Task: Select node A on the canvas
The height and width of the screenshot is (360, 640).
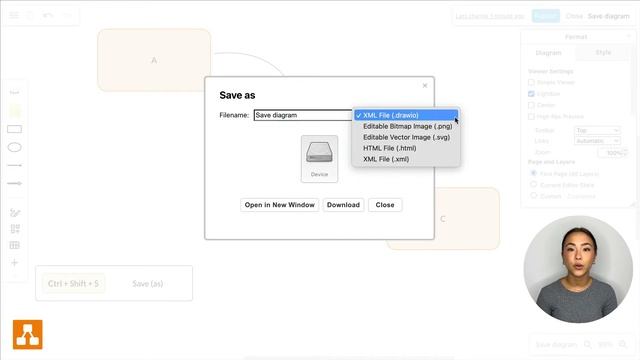Action: point(154,60)
